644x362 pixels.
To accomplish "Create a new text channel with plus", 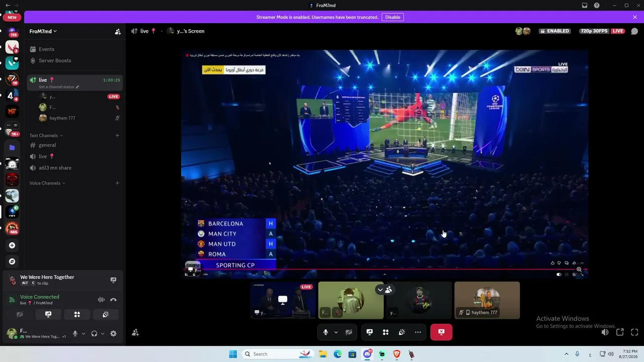I will 117,135.
